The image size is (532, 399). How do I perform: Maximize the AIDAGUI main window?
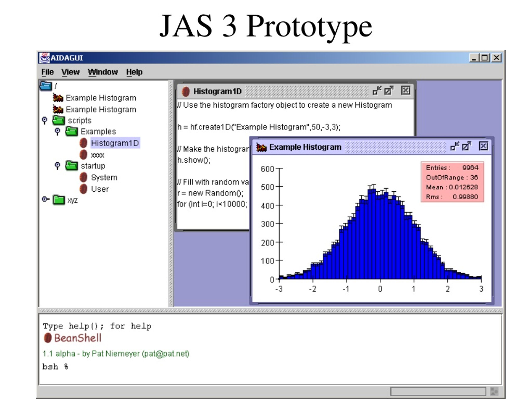pos(485,58)
